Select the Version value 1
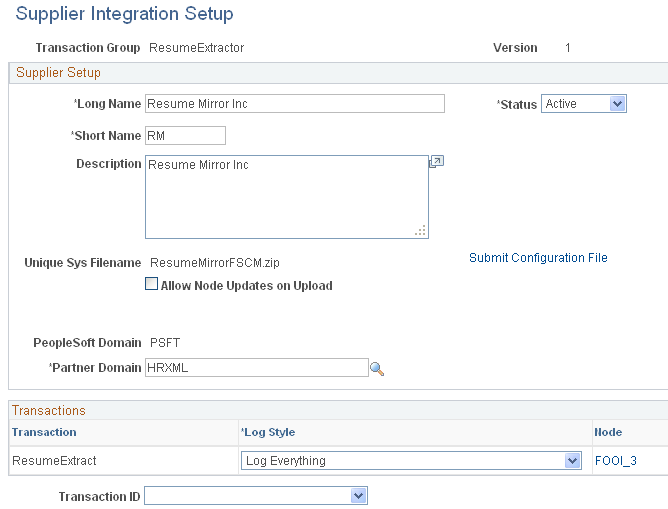The image size is (668, 509). (567, 48)
